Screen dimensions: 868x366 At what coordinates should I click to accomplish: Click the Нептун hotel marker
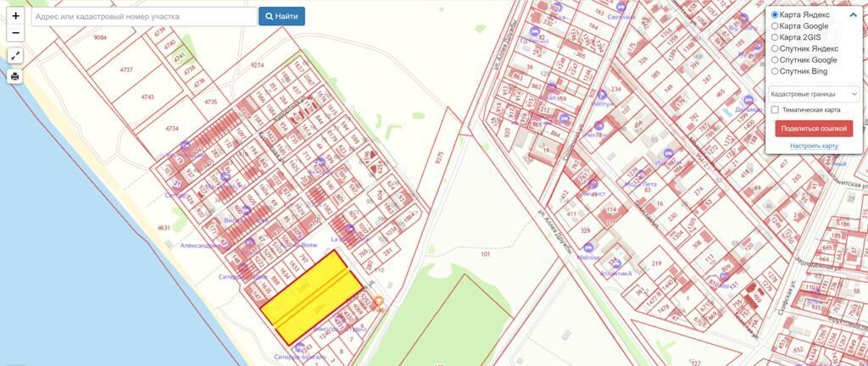[x=601, y=95]
